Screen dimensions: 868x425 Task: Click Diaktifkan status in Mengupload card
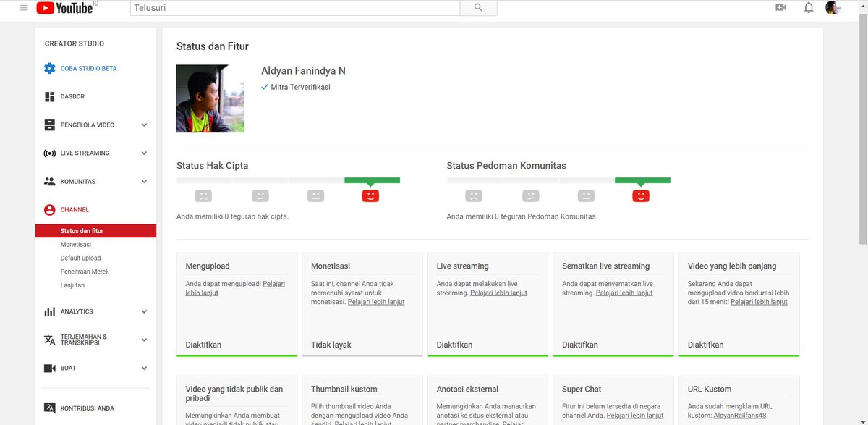[x=203, y=345]
